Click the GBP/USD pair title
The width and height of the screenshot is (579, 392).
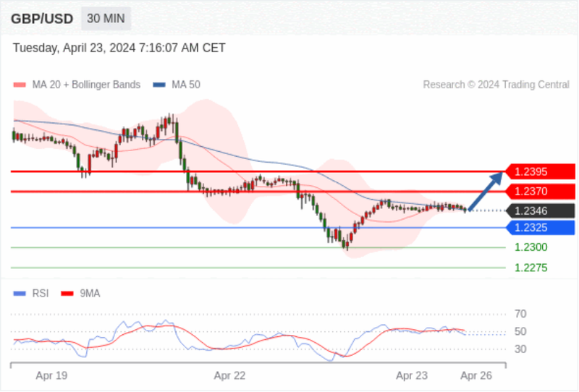click(42, 19)
